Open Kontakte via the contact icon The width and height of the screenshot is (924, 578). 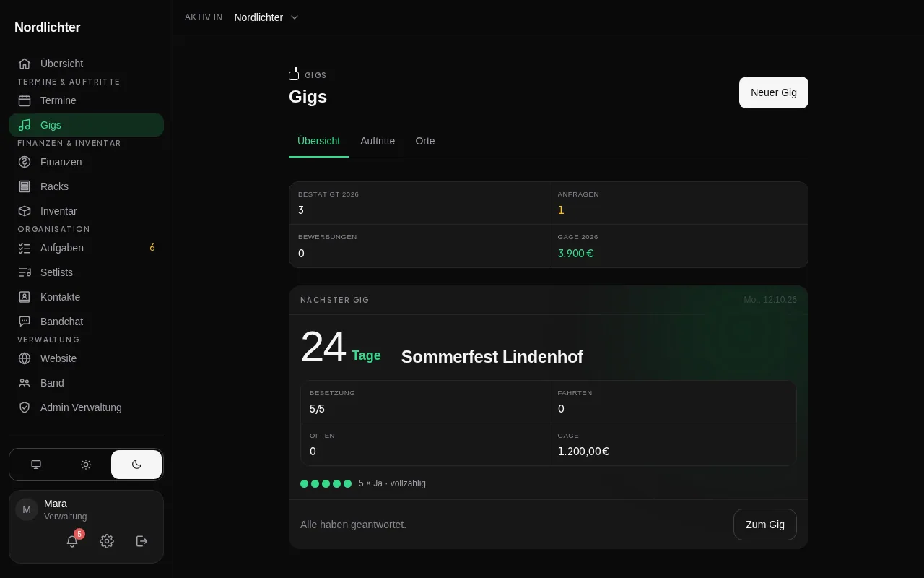coord(25,297)
